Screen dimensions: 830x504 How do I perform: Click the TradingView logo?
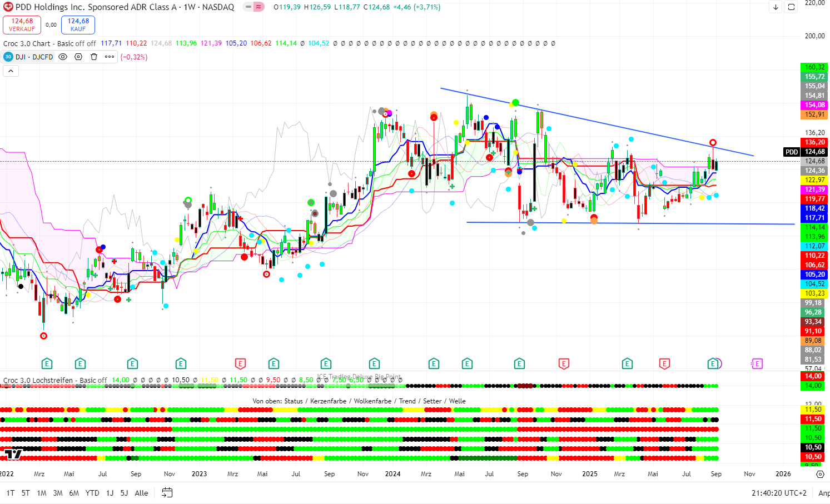pos(13,454)
